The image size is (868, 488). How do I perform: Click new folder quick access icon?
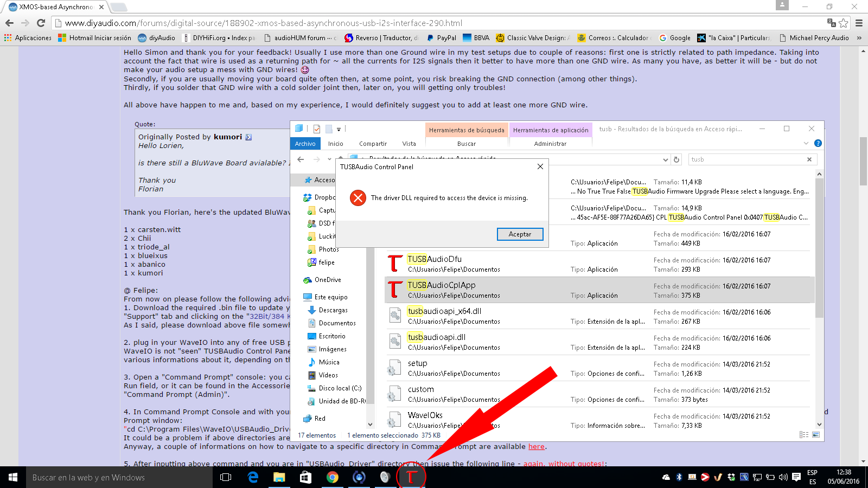click(329, 129)
